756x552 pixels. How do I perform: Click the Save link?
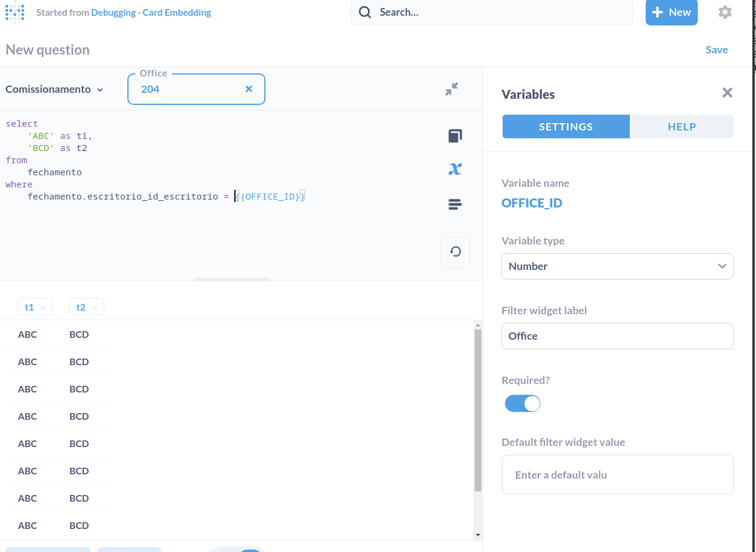[x=717, y=49]
